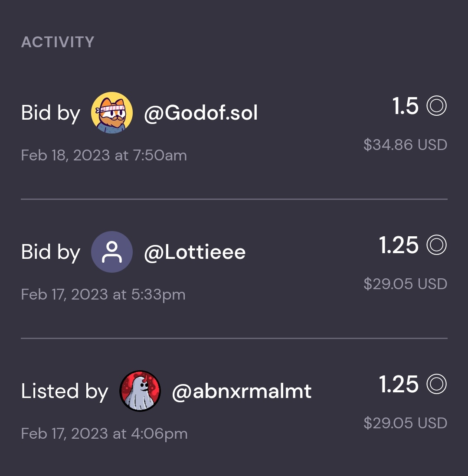This screenshot has width=468, height=476.
Task: Open the default profile avatar for Lottieee
Action: click(111, 252)
